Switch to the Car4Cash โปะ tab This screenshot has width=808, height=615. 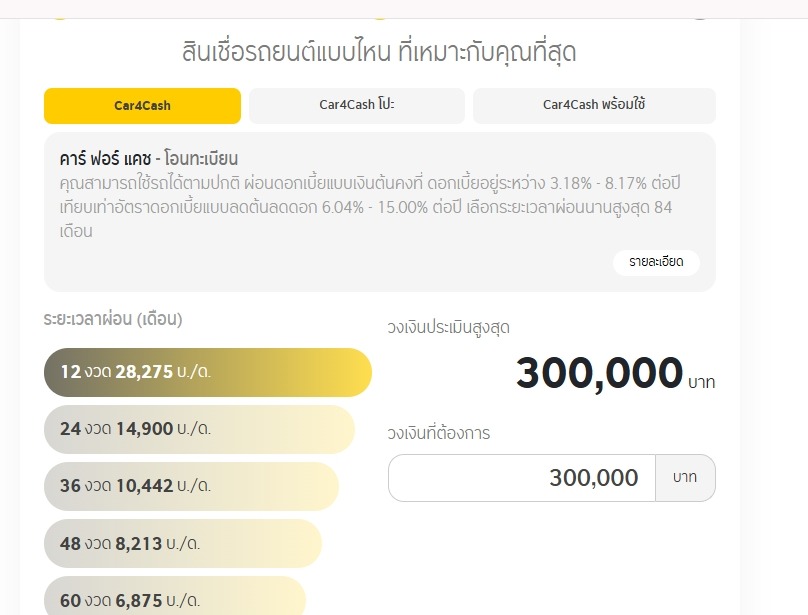tap(357, 105)
